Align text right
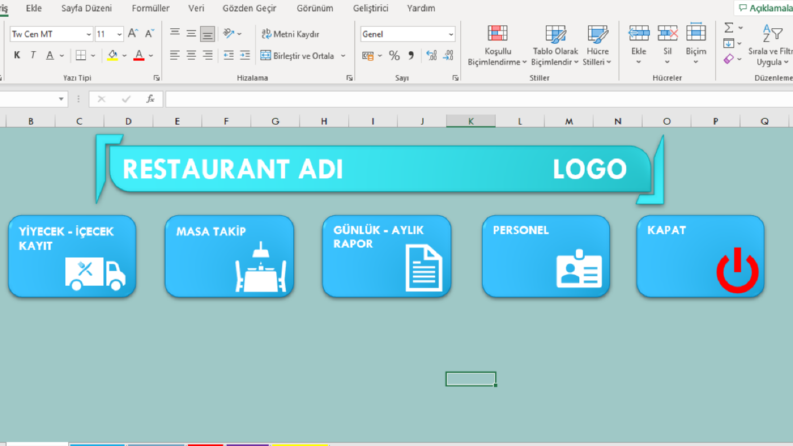This screenshot has height=446, width=793. pyautogui.click(x=207, y=55)
